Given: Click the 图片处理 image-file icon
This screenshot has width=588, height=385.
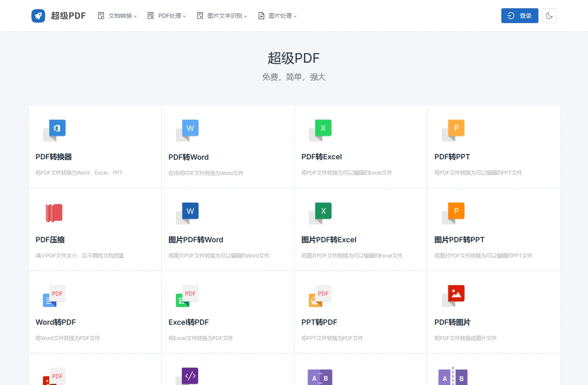Looking at the screenshot, I should tap(261, 16).
